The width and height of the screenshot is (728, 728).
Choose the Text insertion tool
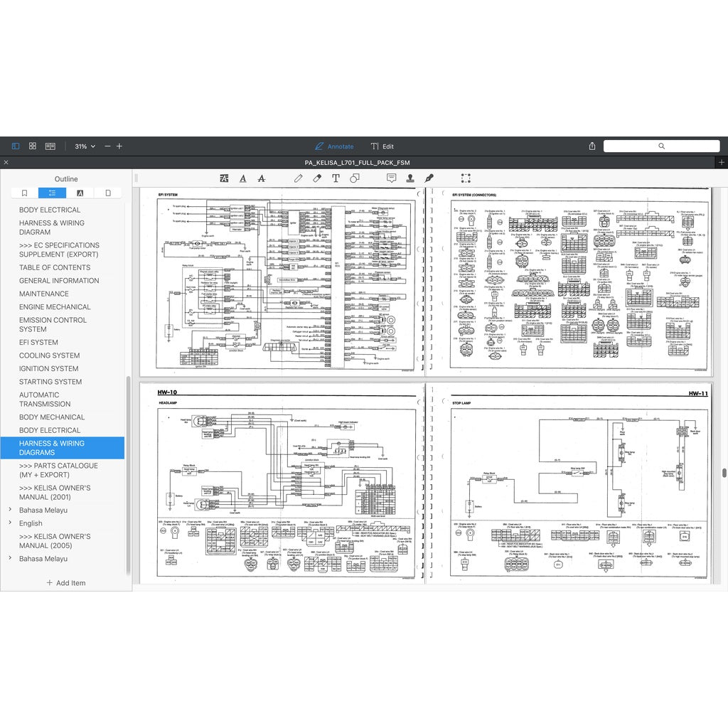pos(336,178)
